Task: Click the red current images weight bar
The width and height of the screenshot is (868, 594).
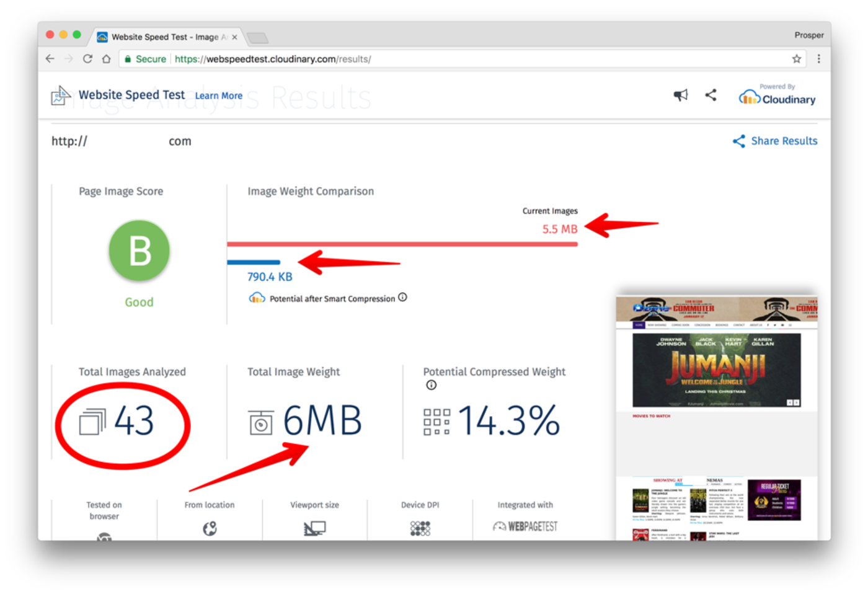Action: pyautogui.click(x=402, y=244)
